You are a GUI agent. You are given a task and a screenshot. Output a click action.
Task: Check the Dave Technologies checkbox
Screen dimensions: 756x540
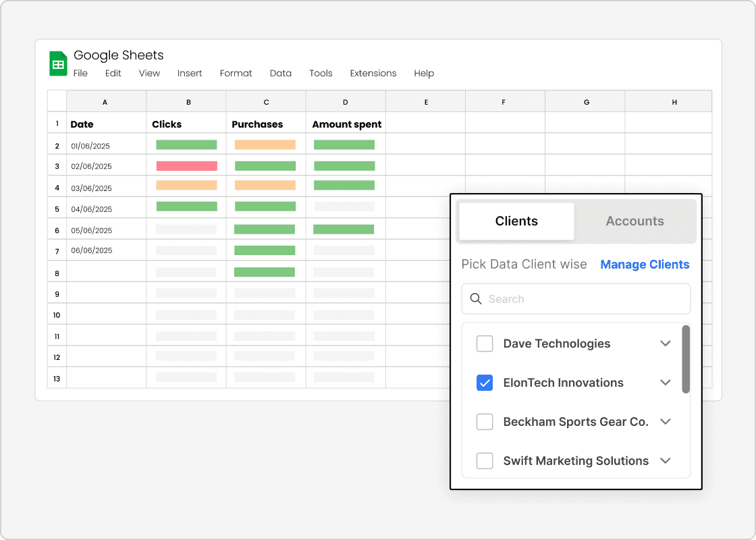(x=485, y=344)
